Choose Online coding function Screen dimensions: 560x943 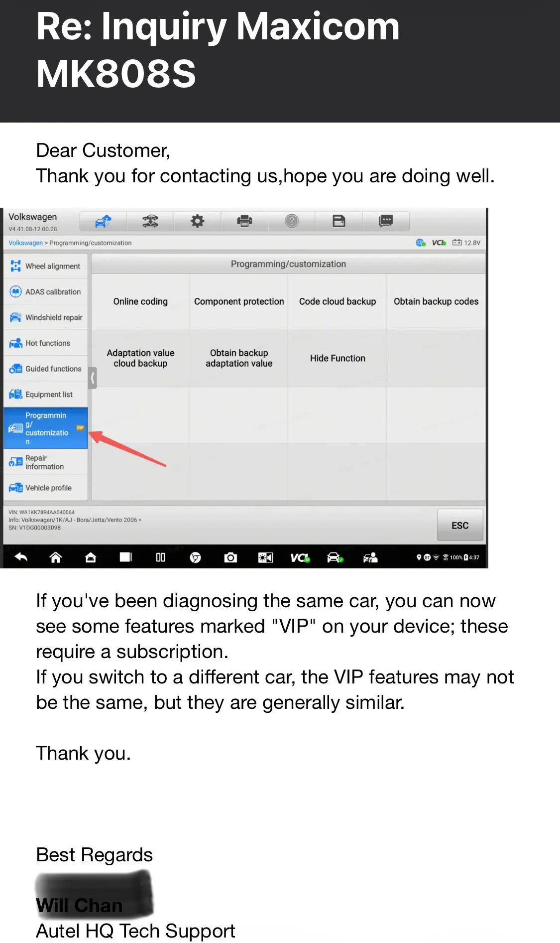click(x=140, y=301)
